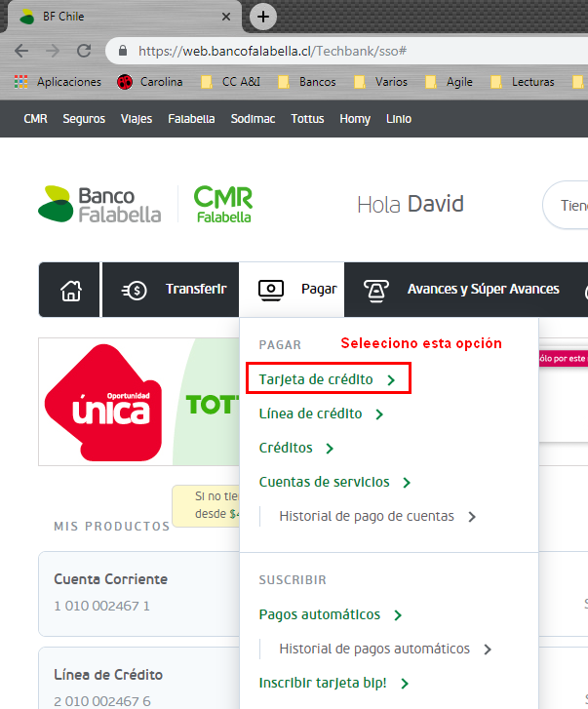Click chevron next to Cuentas de servicios

[407, 483]
